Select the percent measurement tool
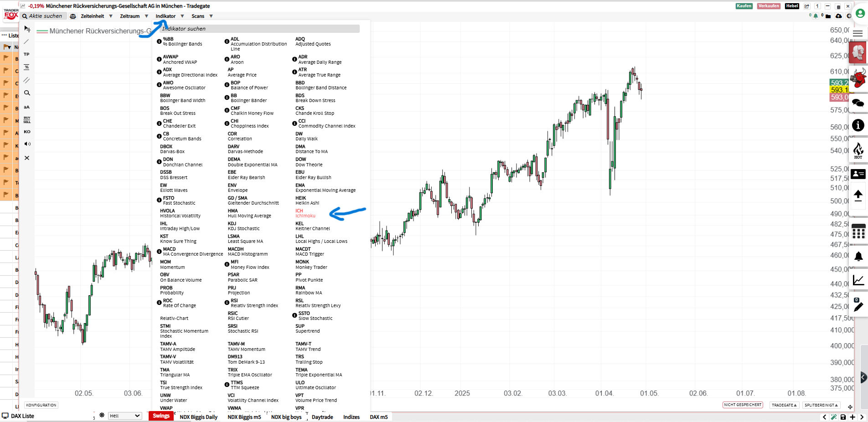 tap(26, 67)
